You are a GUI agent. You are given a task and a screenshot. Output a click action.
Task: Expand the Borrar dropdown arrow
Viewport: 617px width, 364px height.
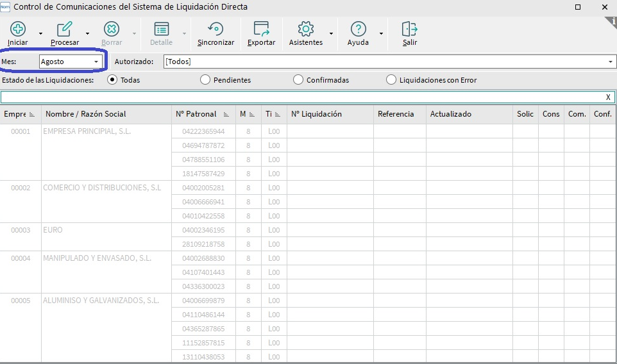[x=134, y=34]
